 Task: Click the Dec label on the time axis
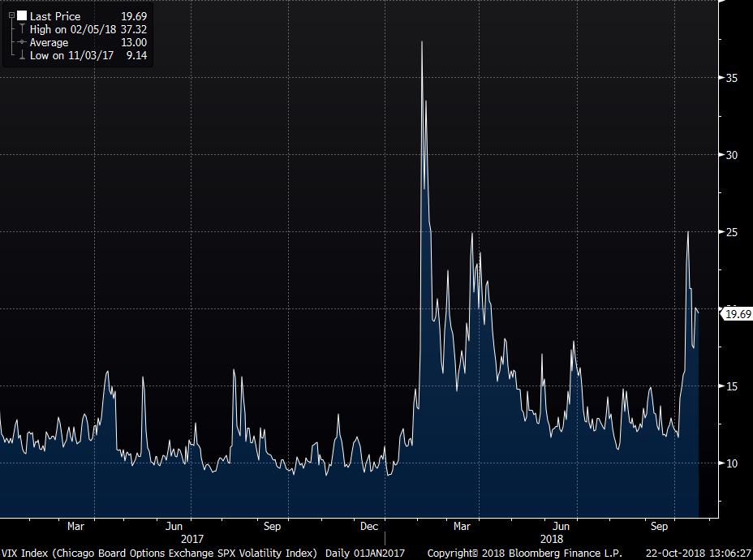[369, 527]
